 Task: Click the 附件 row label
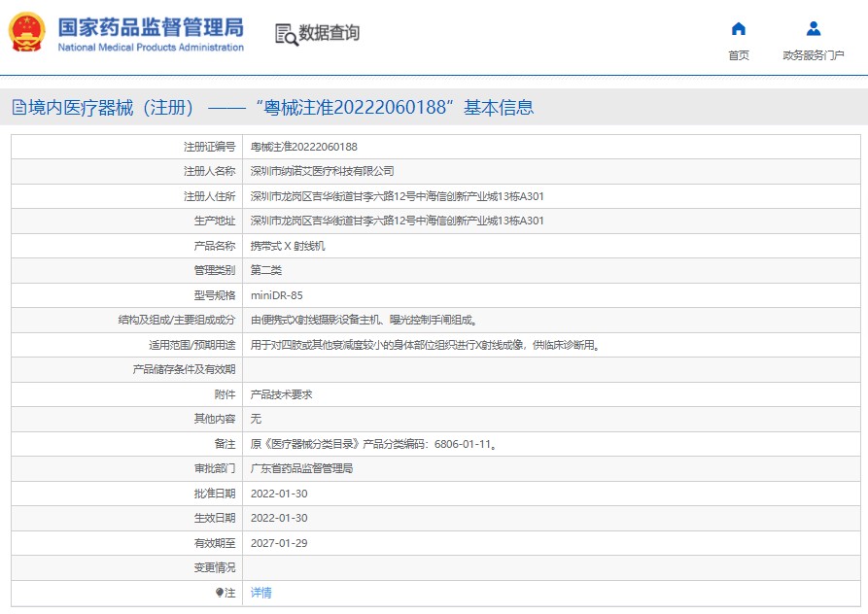(226, 394)
